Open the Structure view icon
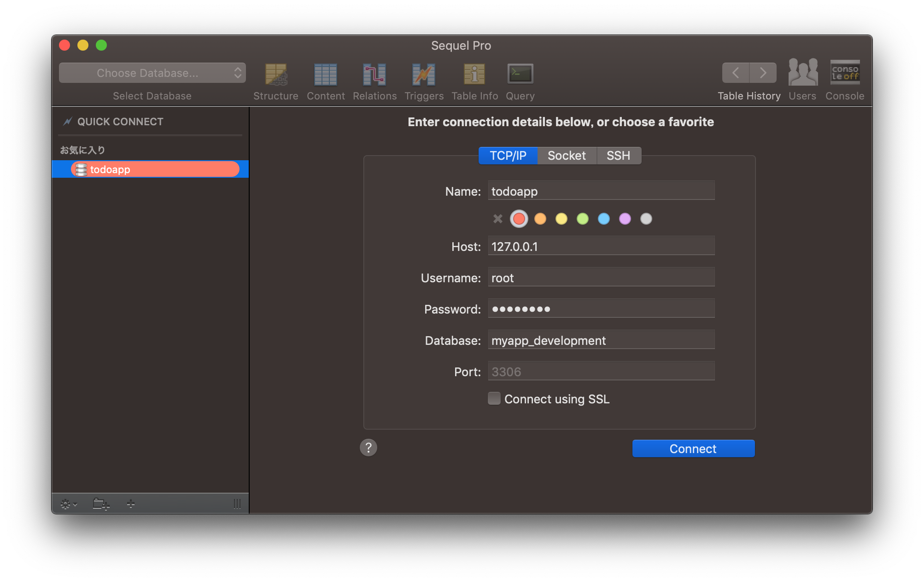 pos(275,75)
